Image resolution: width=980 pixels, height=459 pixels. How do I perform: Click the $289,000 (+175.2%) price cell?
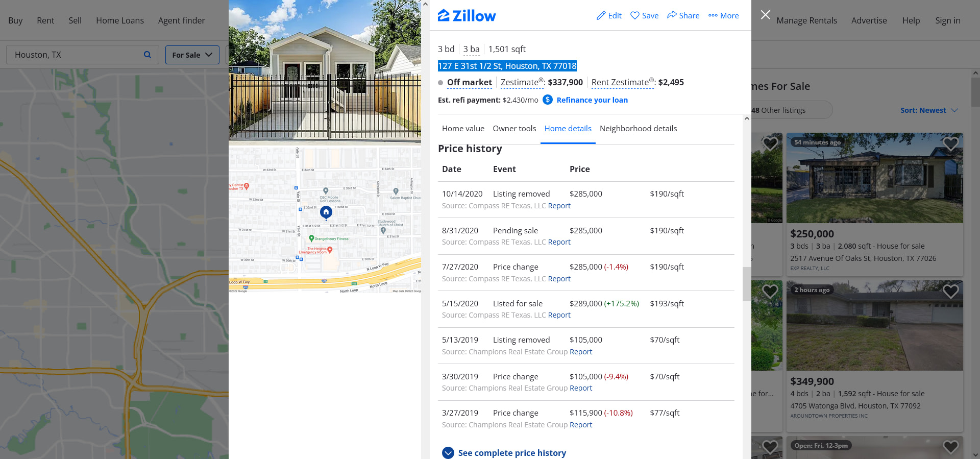tap(604, 303)
